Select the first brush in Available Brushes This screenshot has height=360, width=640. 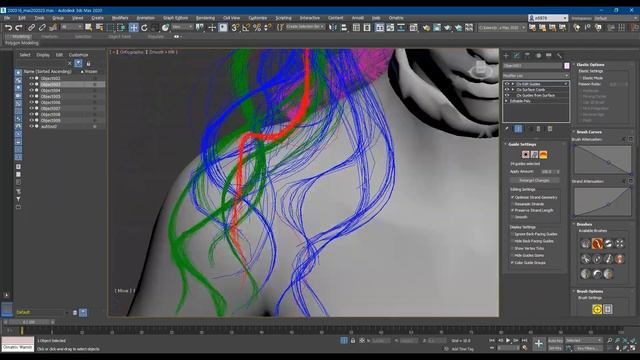[x=586, y=244]
